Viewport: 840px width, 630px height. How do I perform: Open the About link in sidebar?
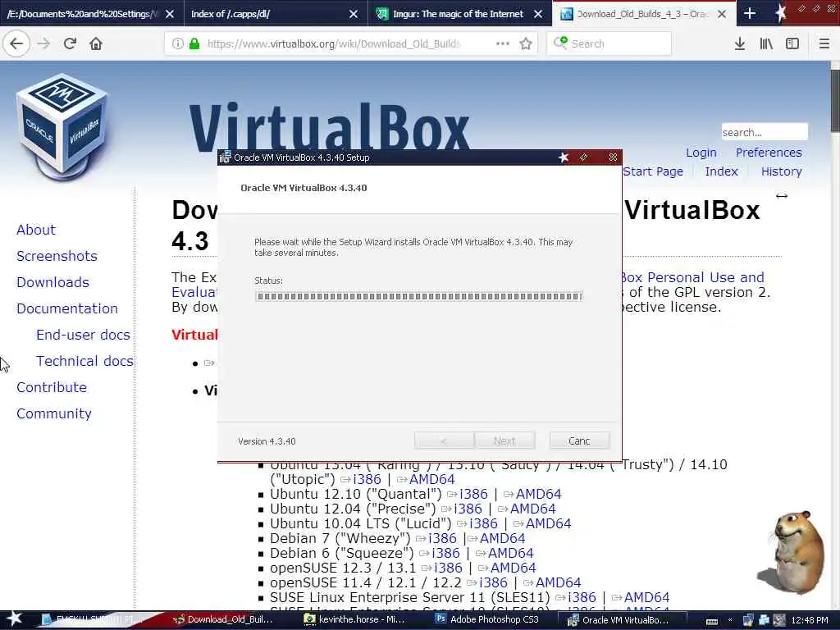click(36, 230)
